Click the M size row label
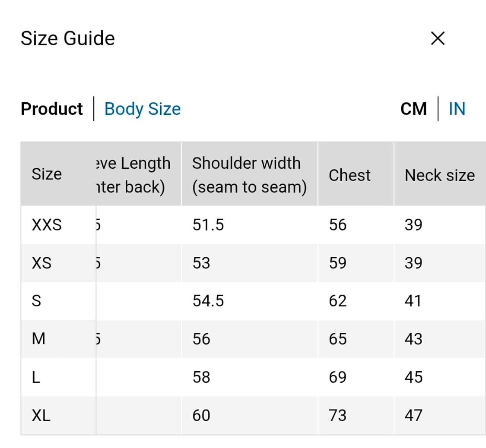 tap(39, 339)
